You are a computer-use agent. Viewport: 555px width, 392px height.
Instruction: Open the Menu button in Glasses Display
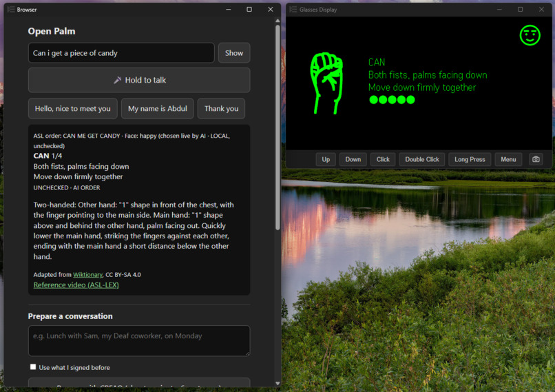[x=508, y=159]
